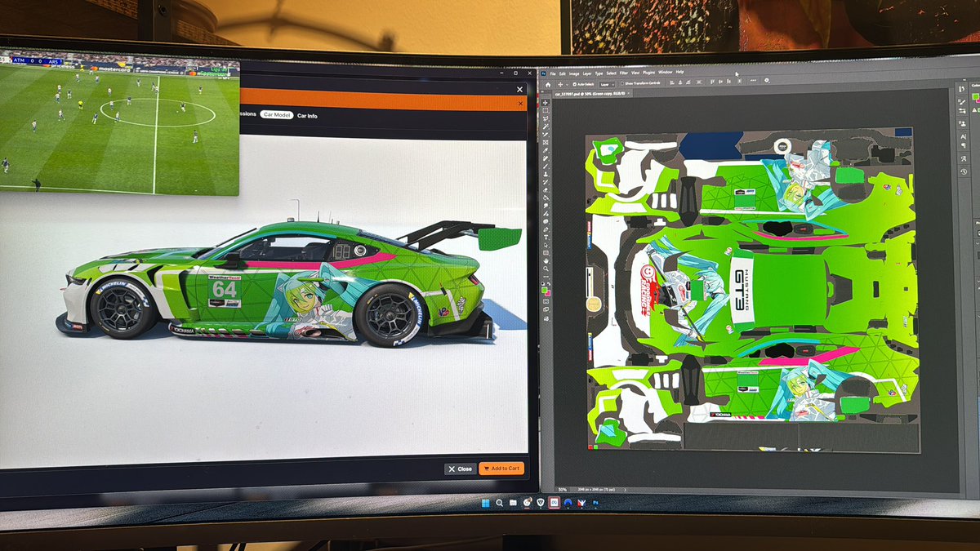Open Photoshop from the taskbar
Image resolution: width=980 pixels, height=551 pixels.
[x=596, y=503]
